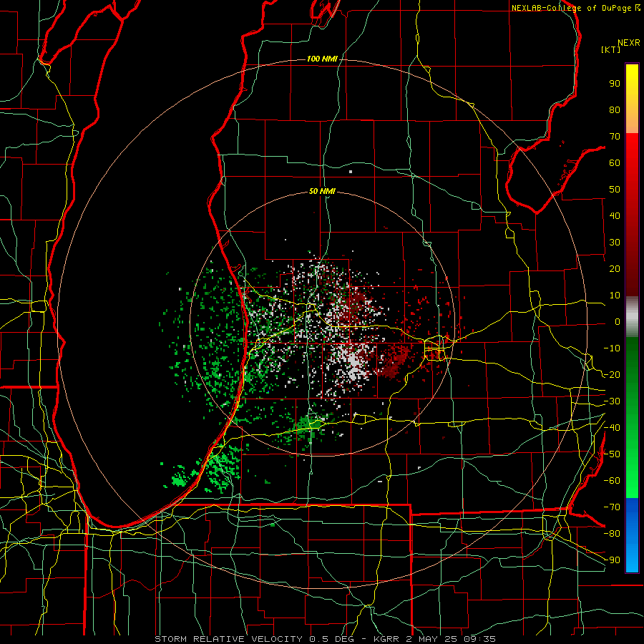This screenshot has height=644, width=644.
Task: Click the 80 value on the velocity scale
Action: click(615, 109)
